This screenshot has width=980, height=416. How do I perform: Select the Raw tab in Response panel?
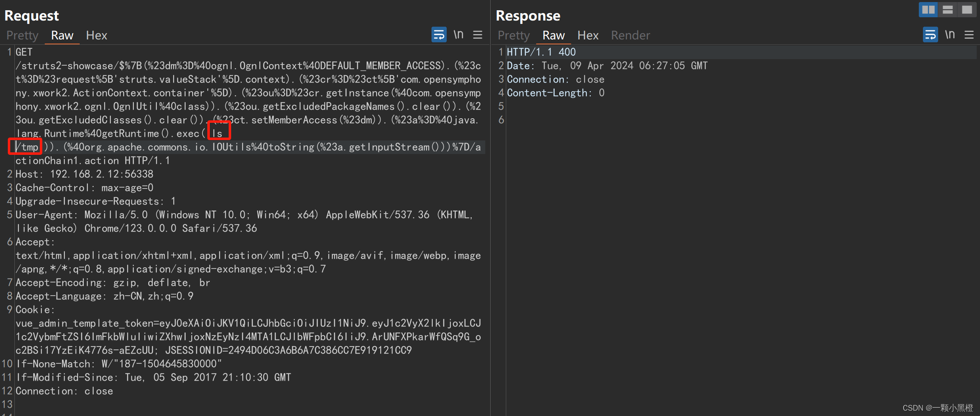point(553,35)
